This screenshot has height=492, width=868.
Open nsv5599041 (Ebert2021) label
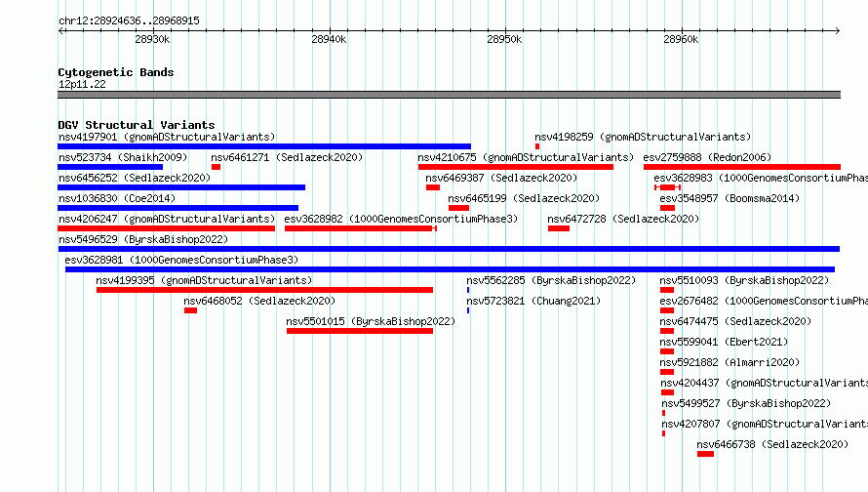pos(724,342)
